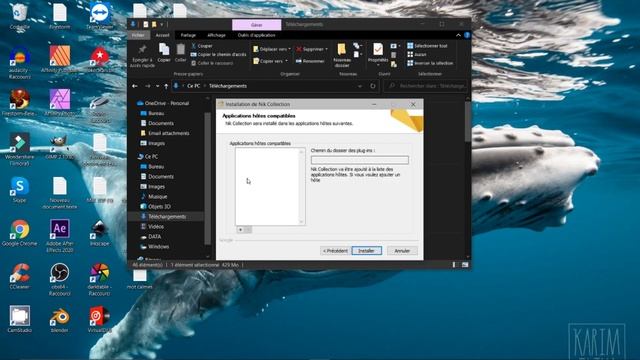The width and height of the screenshot is (640, 360).
Task: Select the Nouveau document texte file
Action: tap(60, 193)
